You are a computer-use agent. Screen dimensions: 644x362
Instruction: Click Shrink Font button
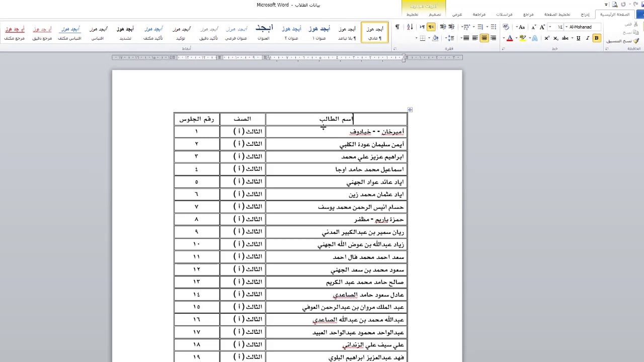pos(533,27)
